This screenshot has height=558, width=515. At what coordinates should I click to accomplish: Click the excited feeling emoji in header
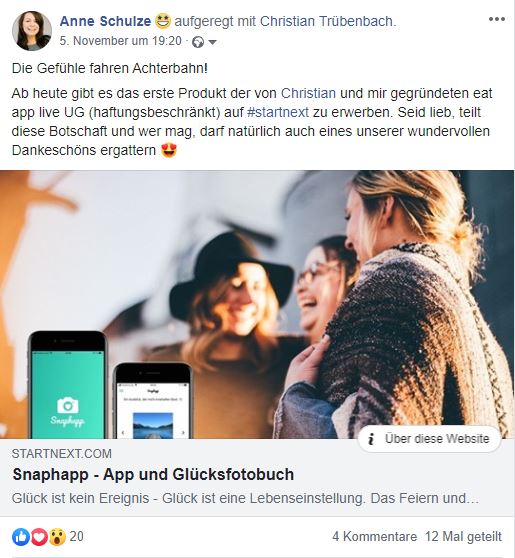point(163,21)
